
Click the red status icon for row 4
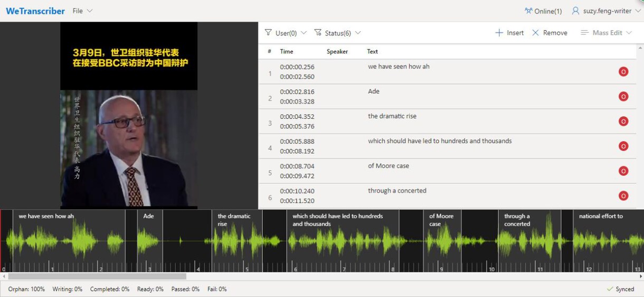point(623,146)
